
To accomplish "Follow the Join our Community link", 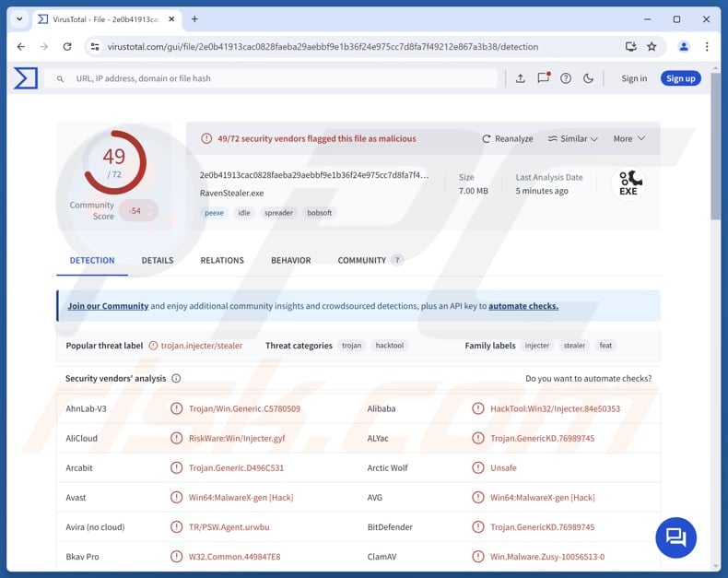I will click(108, 306).
